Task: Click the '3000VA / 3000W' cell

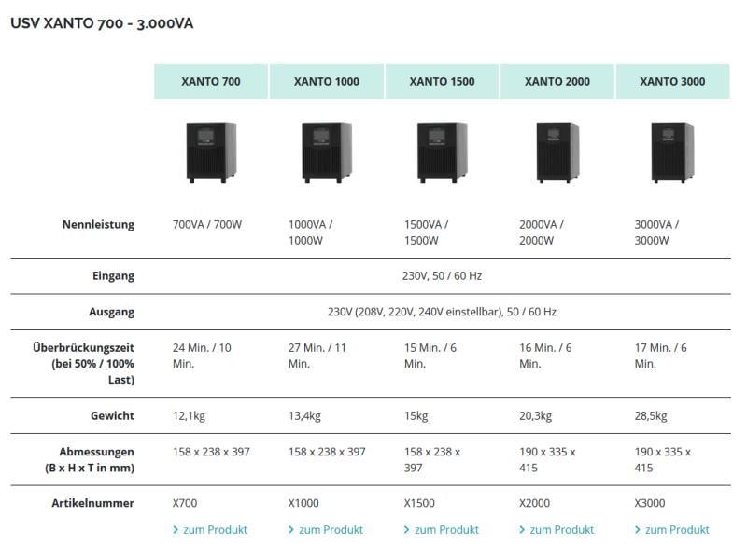Action: pos(656,232)
